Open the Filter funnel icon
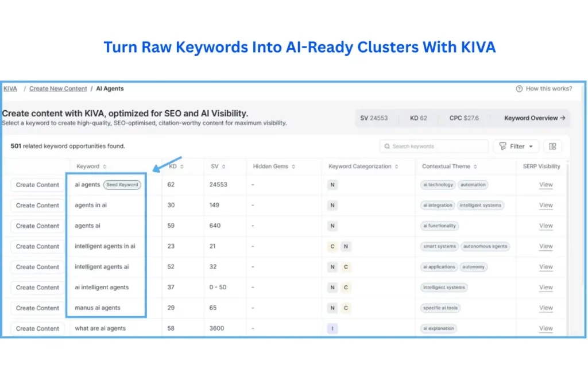 click(x=502, y=146)
